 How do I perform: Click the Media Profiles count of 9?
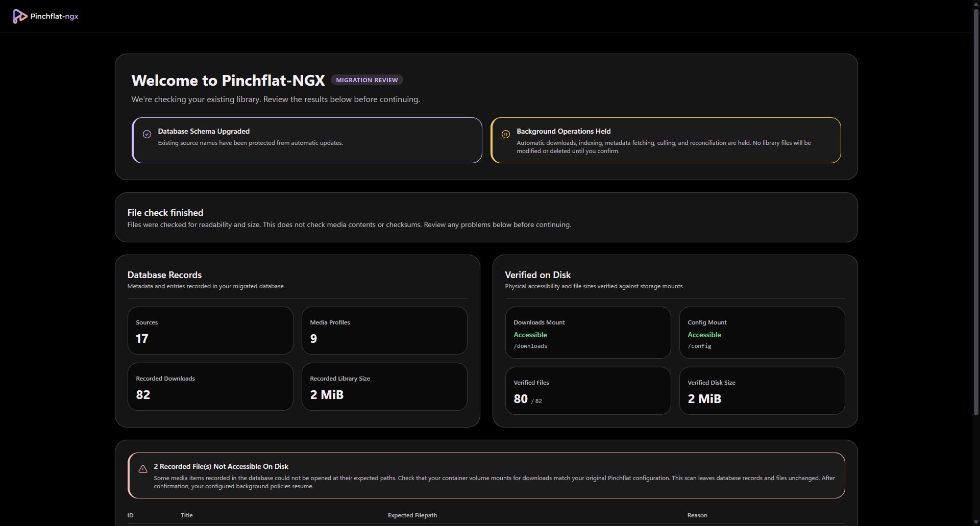coord(313,339)
